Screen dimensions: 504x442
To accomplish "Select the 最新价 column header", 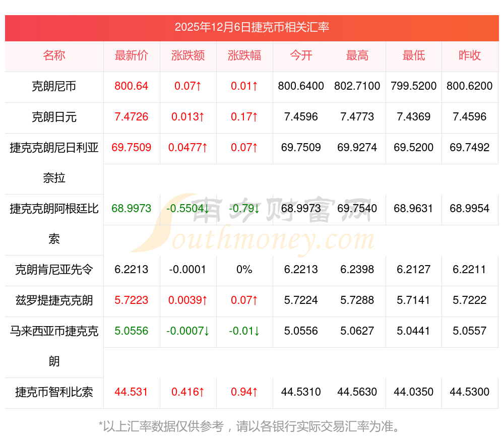I will click(132, 56).
